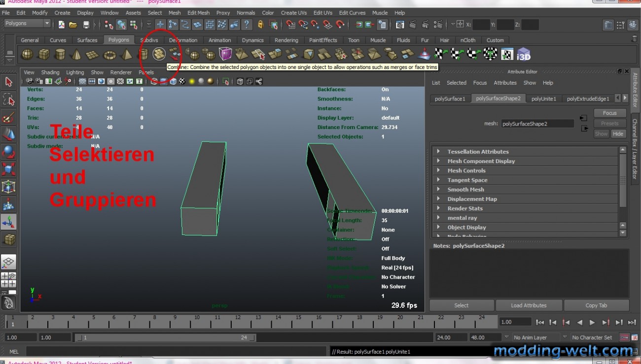Create a polygon sphere from the shelf
641x364 pixels.
click(28, 54)
